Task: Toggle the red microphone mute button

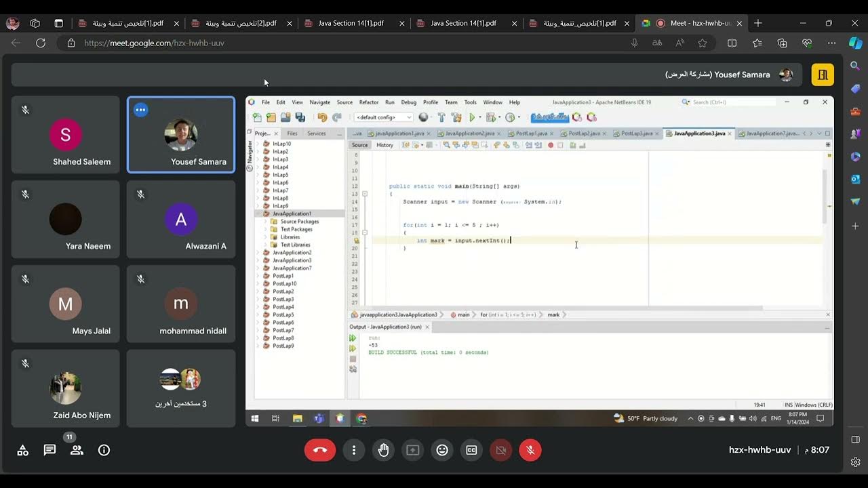Action: click(530, 450)
